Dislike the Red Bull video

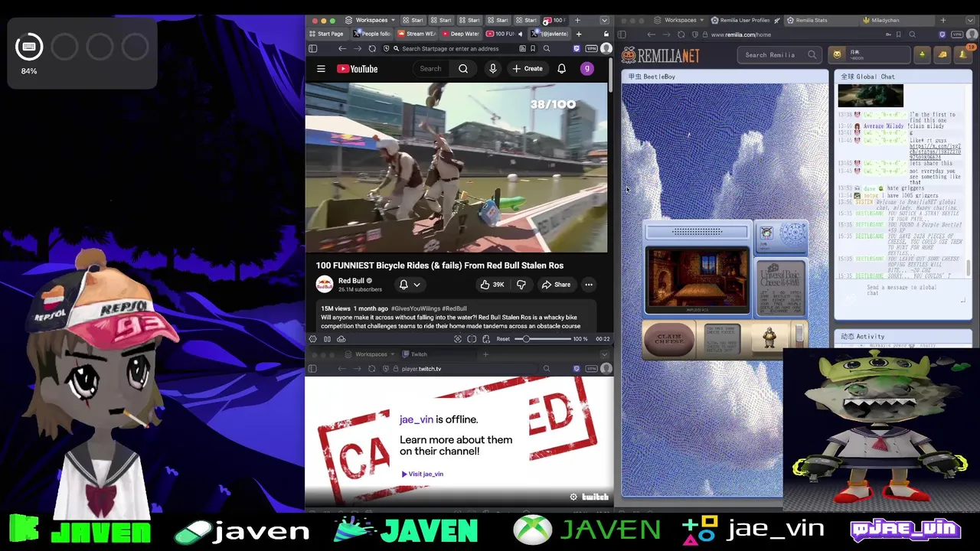[x=521, y=285]
